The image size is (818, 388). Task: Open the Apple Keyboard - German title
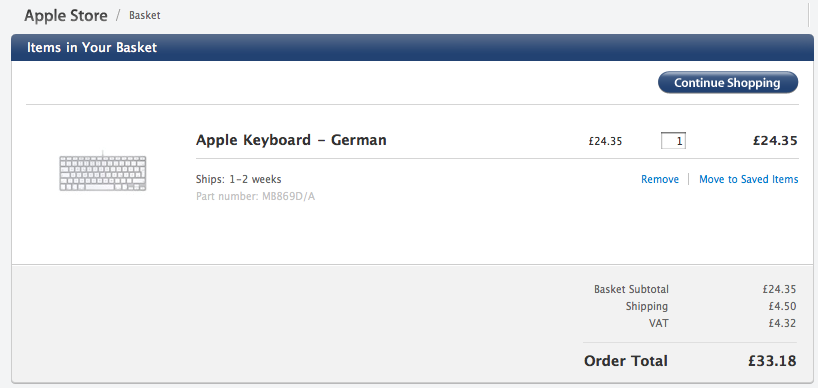(x=291, y=140)
